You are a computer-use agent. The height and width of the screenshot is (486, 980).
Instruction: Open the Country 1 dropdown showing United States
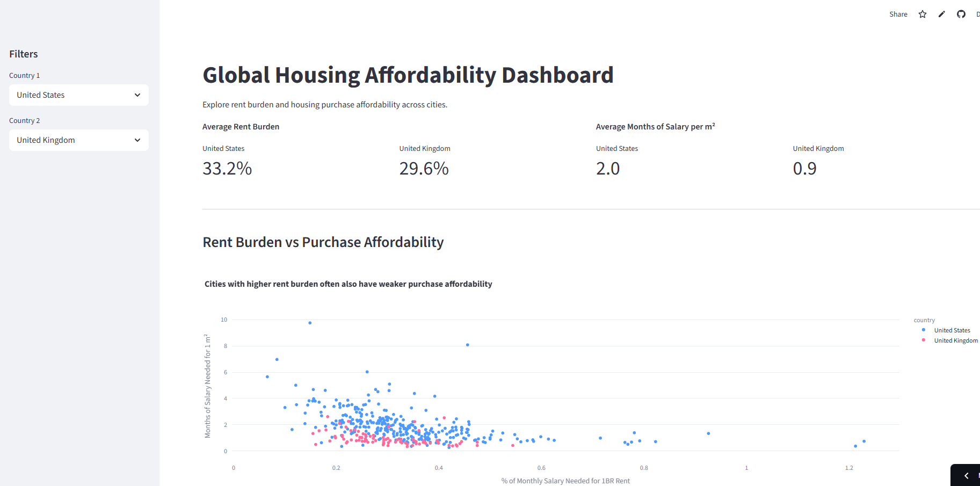[78, 95]
